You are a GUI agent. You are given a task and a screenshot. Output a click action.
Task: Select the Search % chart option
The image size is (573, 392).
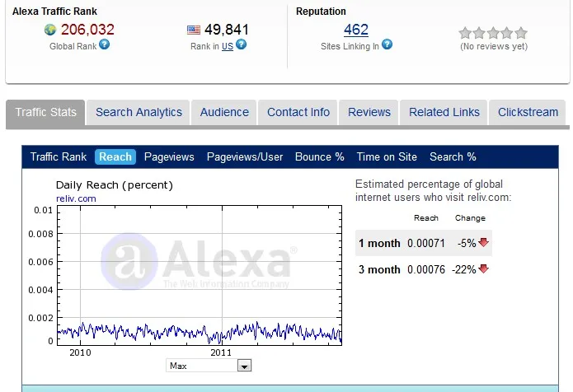[x=453, y=157]
